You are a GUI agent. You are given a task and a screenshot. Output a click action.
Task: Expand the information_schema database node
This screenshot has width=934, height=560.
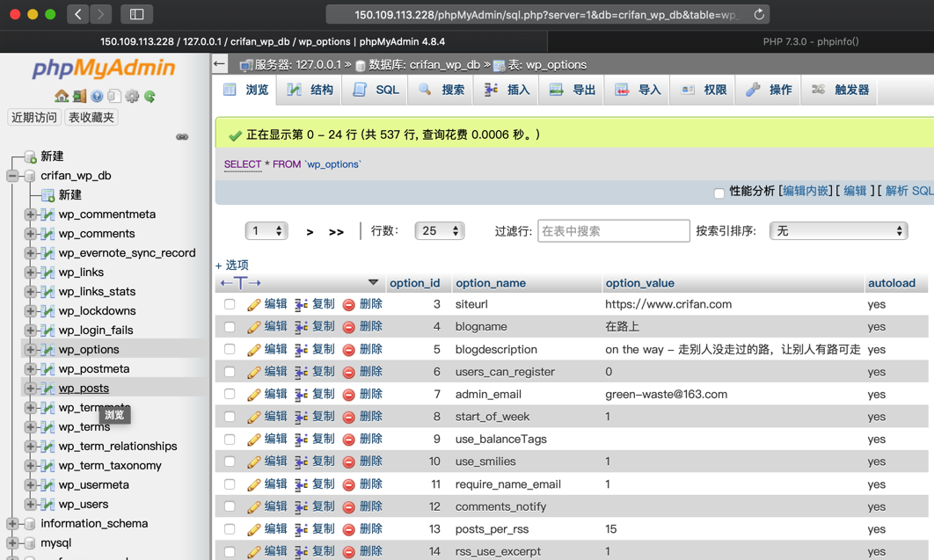coord(12,524)
